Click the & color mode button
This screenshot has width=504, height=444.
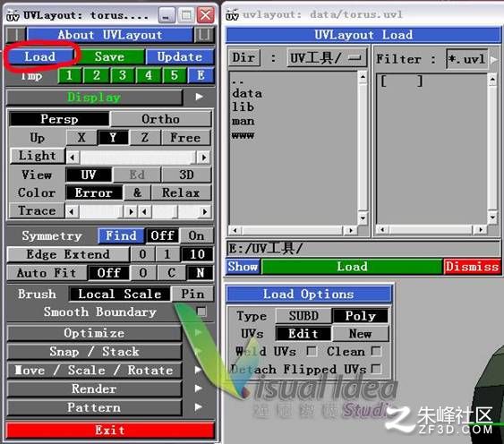tap(138, 192)
